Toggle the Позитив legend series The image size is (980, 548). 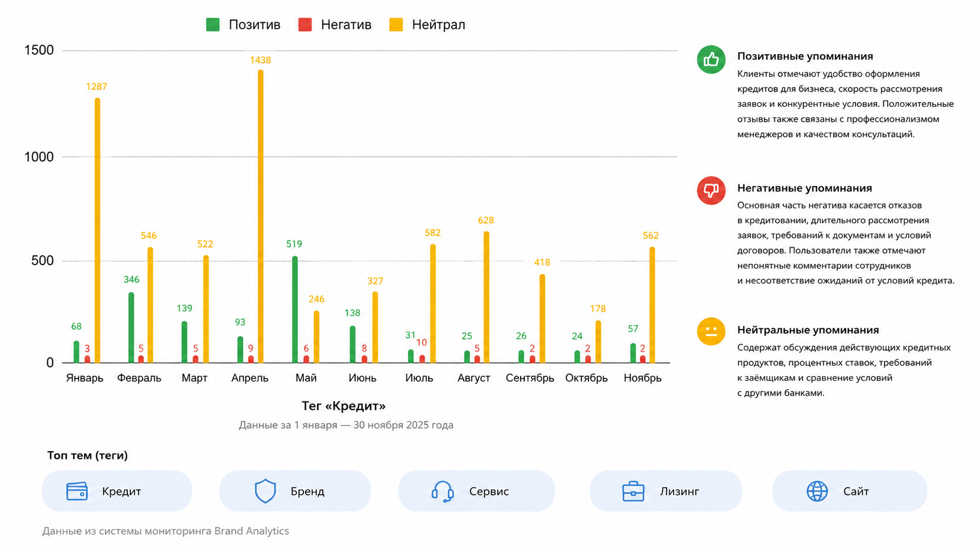coord(243,25)
